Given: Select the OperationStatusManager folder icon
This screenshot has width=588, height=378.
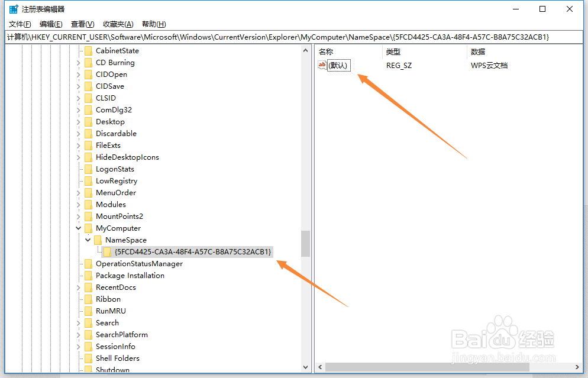Looking at the screenshot, I should [x=89, y=264].
